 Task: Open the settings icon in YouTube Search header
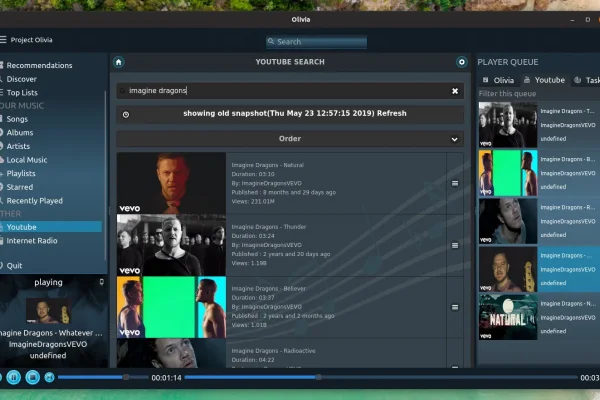[461, 62]
